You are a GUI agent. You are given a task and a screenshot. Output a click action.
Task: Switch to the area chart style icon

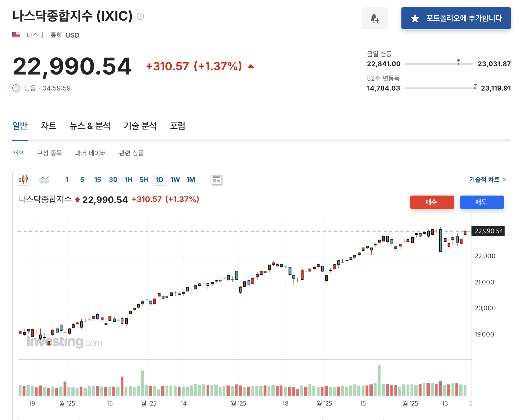pyautogui.click(x=43, y=180)
